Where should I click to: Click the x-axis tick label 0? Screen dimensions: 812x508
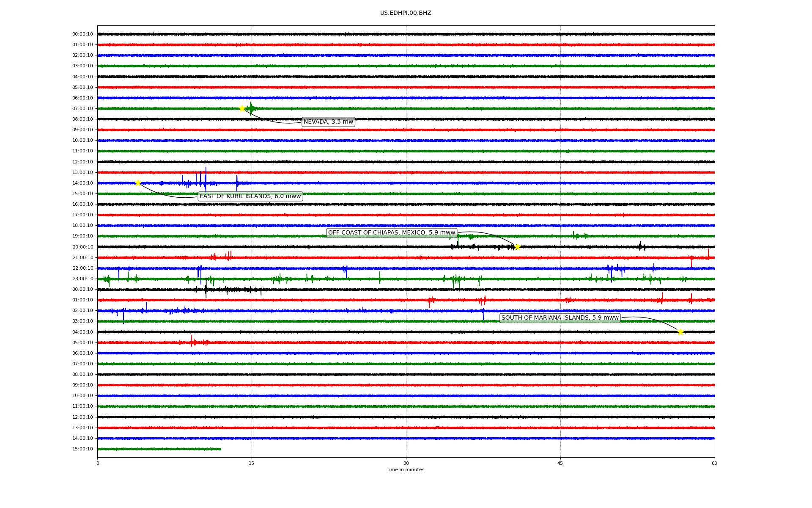click(98, 463)
